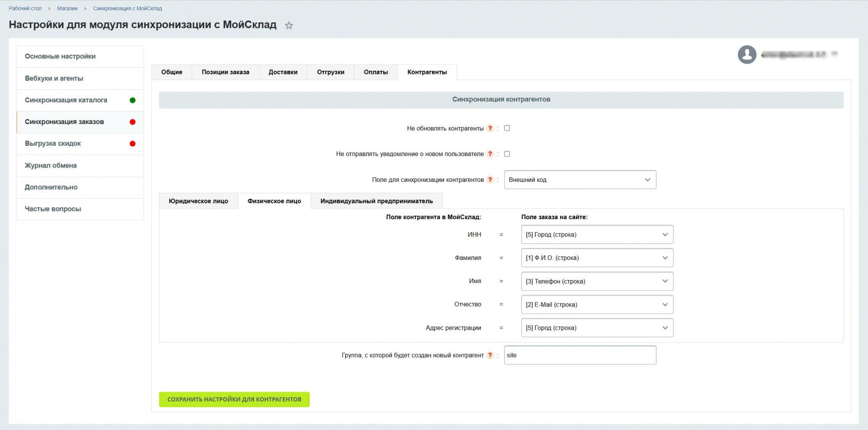Click the 'ИНН' field label
868x430 pixels.
474,235
